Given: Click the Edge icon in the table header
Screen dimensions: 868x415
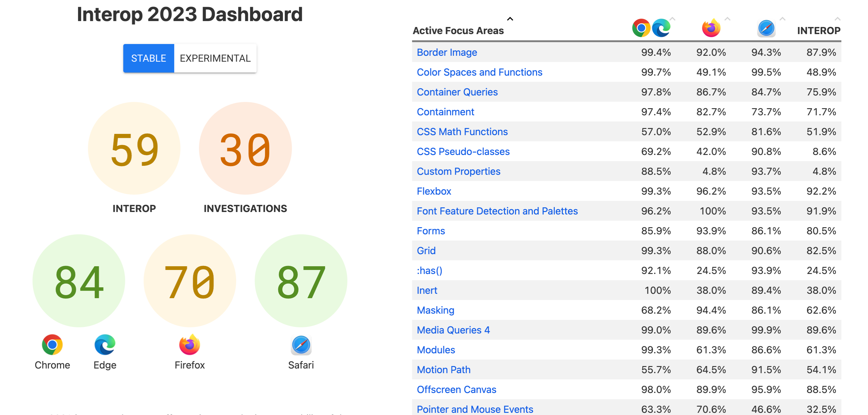Looking at the screenshot, I should pyautogui.click(x=661, y=28).
